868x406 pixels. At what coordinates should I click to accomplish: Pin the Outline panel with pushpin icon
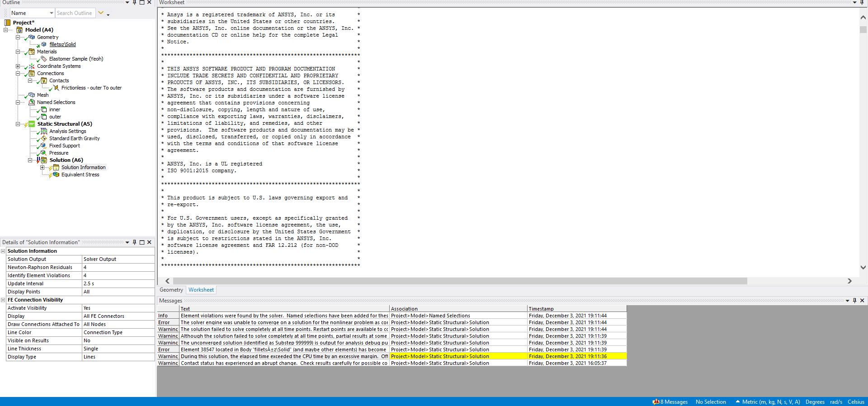(134, 2)
